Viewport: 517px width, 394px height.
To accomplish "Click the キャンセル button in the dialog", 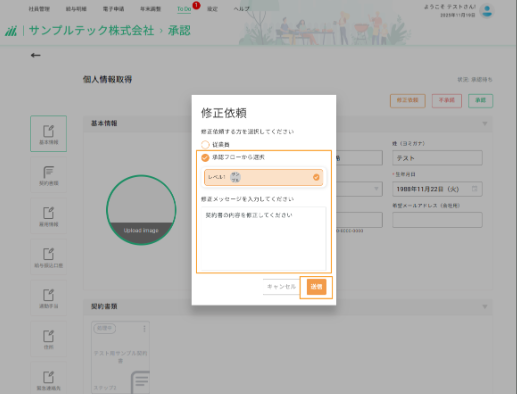I will coord(282,287).
